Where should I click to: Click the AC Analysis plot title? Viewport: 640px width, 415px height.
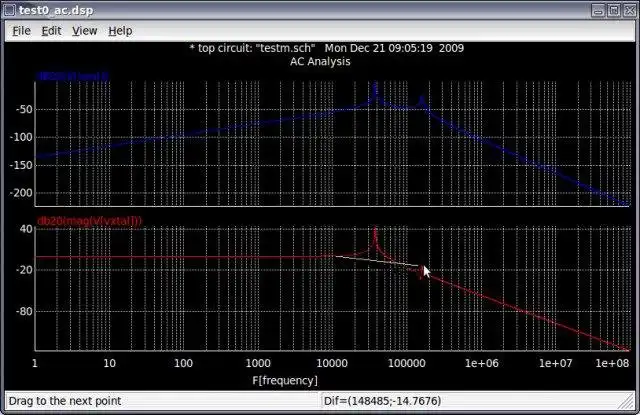click(x=320, y=62)
